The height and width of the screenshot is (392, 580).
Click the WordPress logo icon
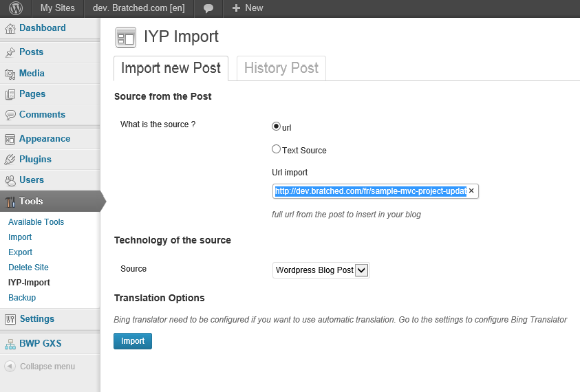16,8
